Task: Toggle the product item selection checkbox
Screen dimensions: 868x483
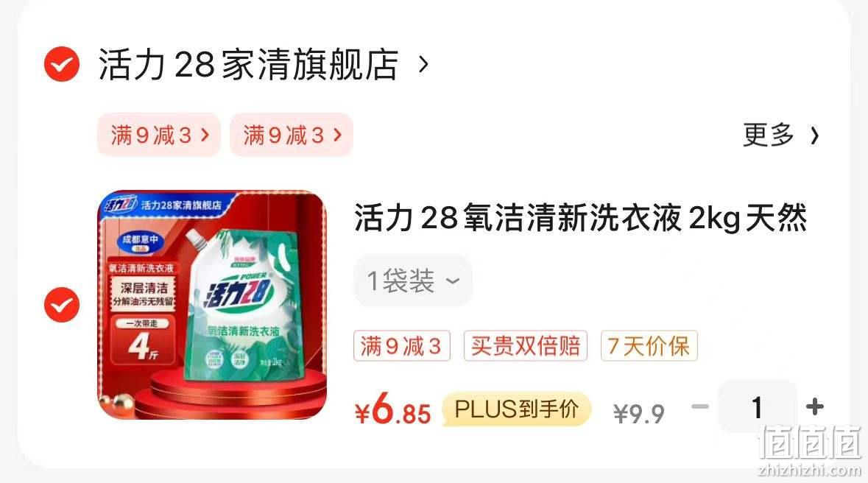Action: tap(61, 305)
